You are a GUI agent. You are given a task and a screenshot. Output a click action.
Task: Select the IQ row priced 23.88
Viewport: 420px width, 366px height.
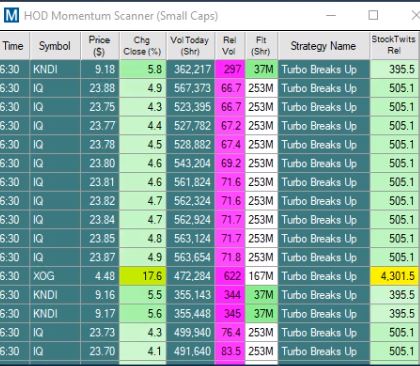pyautogui.click(x=209, y=88)
